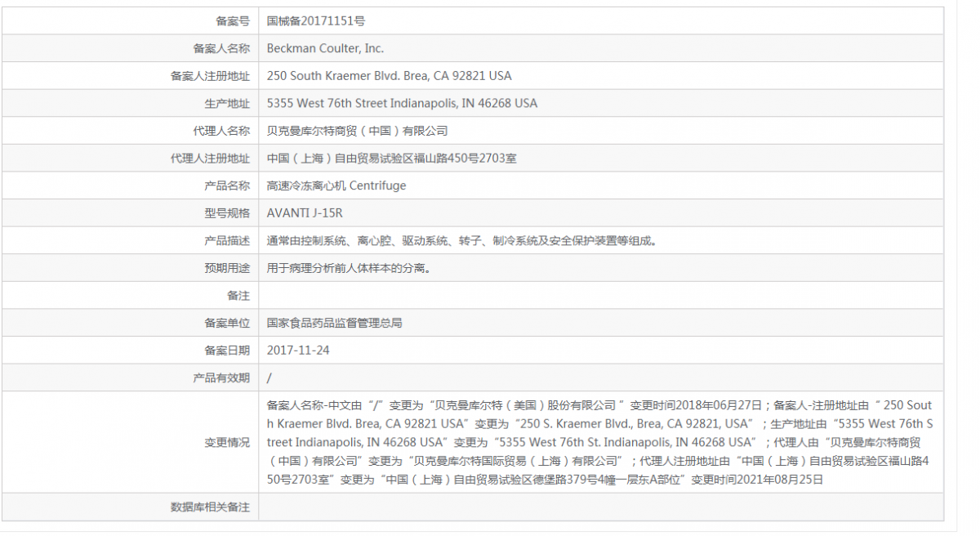Click the 代理人名称 label

pyautogui.click(x=221, y=131)
